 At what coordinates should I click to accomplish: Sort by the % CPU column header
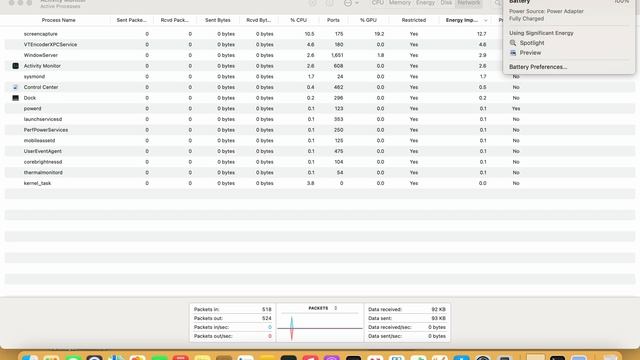(298, 20)
